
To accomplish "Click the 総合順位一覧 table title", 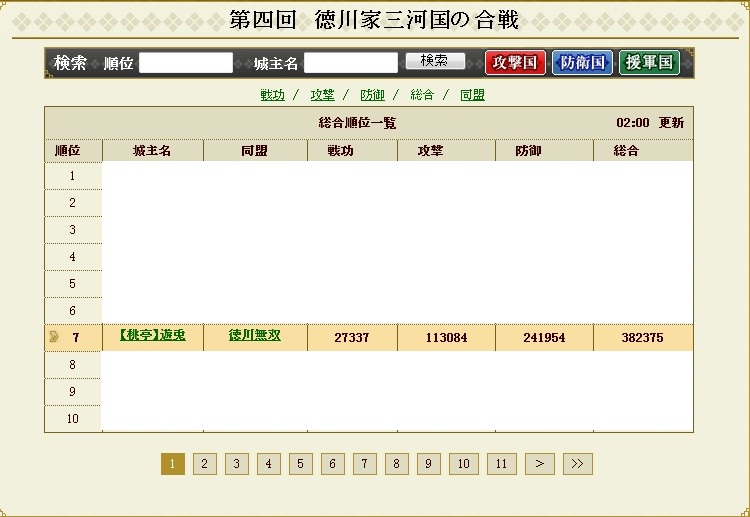I will pos(357,123).
